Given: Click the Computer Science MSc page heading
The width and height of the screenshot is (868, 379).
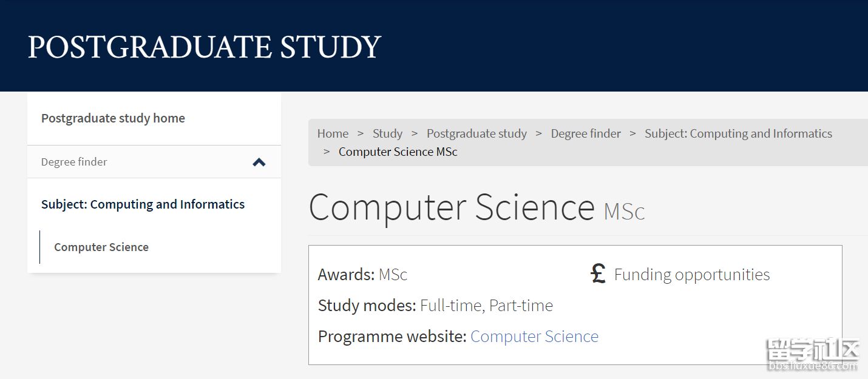Looking at the screenshot, I should 476,207.
